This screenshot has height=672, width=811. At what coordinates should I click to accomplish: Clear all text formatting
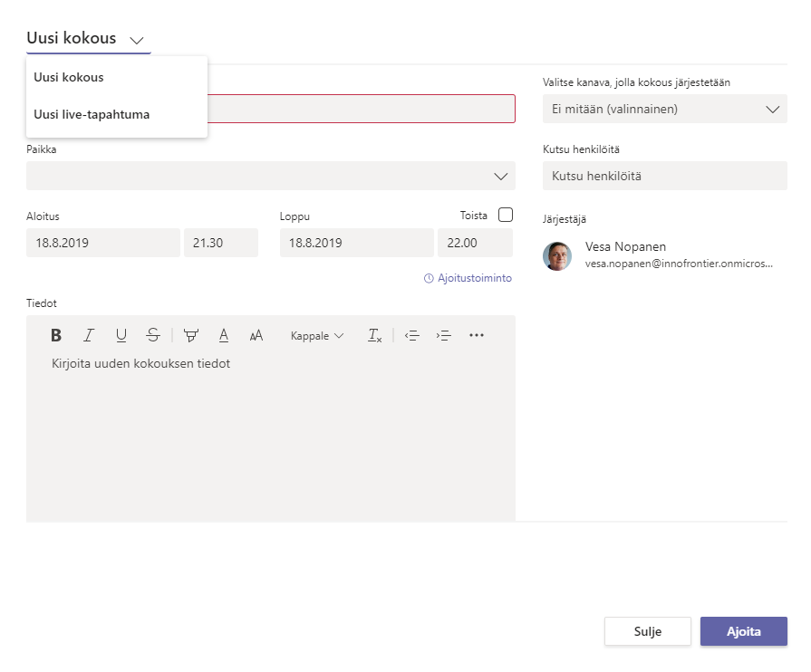pyautogui.click(x=374, y=335)
